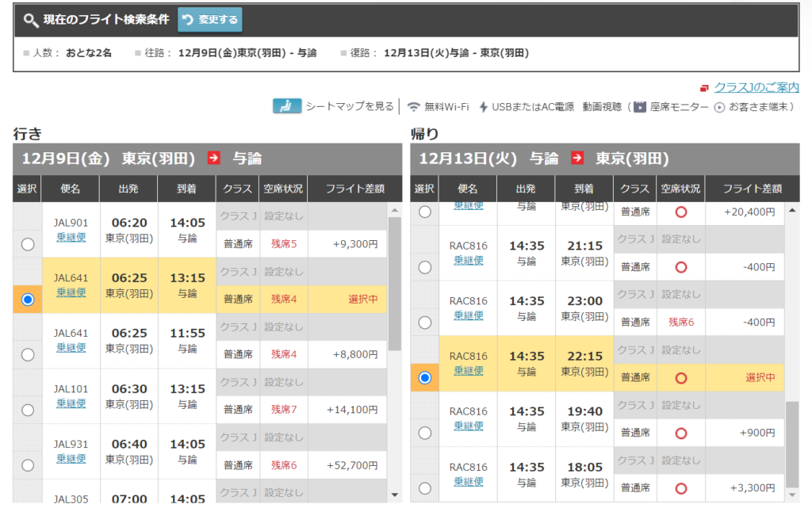Click the return list scroll-down arrow
The width and height of the screenshot is (812, 512).
pos(792,495)
